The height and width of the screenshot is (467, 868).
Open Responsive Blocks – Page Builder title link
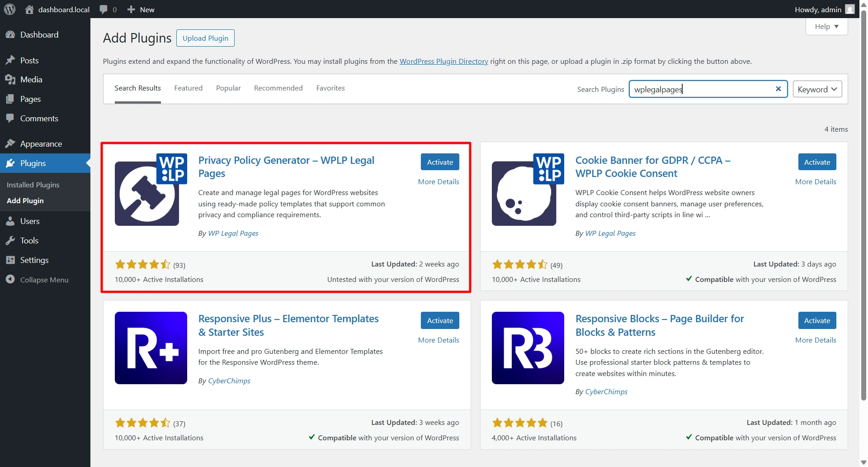(x=660, y=325)
